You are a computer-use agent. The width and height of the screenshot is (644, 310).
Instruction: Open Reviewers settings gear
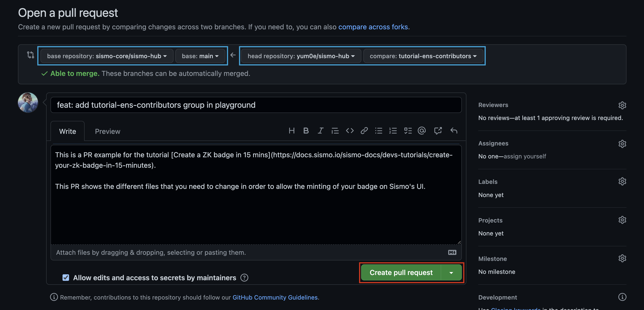(x=622, y=105)
